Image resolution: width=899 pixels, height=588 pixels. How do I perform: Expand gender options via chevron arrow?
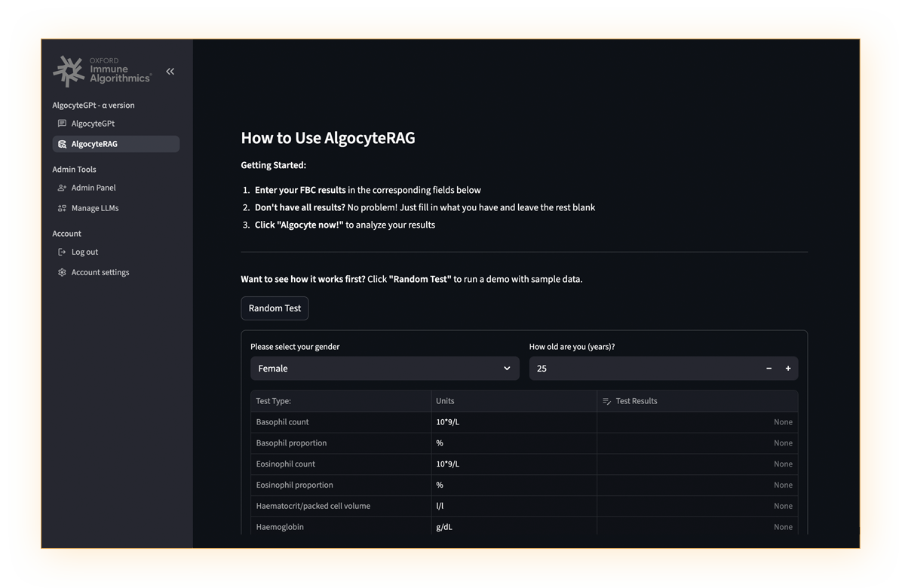point(507,369)
